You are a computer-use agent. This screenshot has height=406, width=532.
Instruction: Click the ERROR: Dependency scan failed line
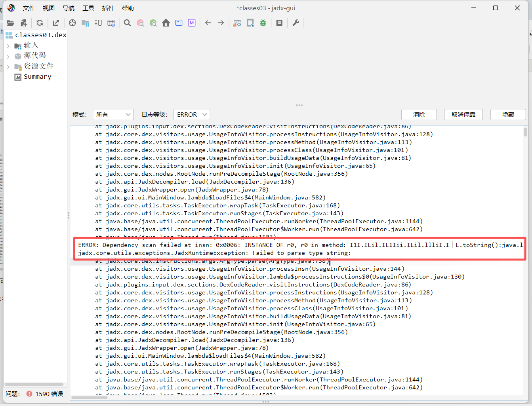pyautogui.click(x=300, y=245)
